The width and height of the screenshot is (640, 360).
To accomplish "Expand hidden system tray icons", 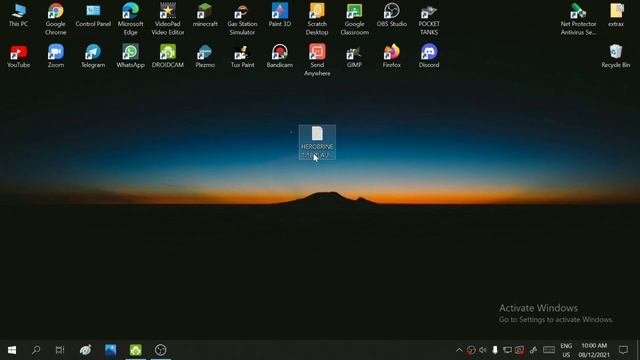I will pyautogui.click(x=459, y=350).
